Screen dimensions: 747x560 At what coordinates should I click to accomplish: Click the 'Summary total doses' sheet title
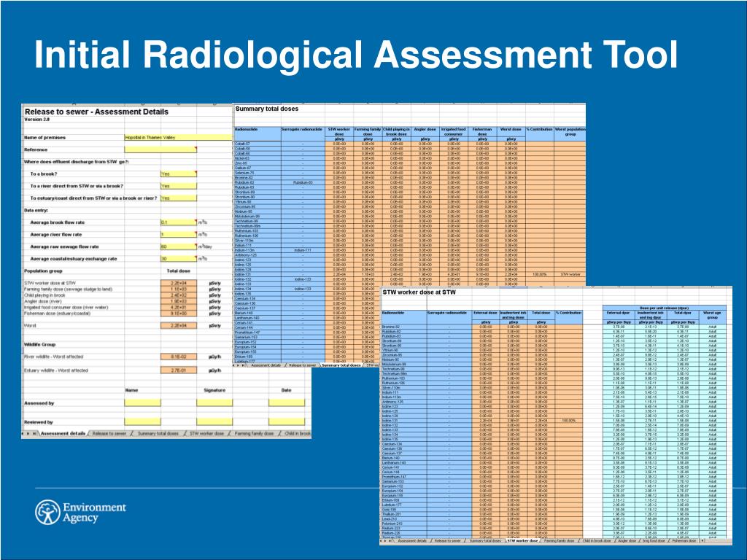267,109
